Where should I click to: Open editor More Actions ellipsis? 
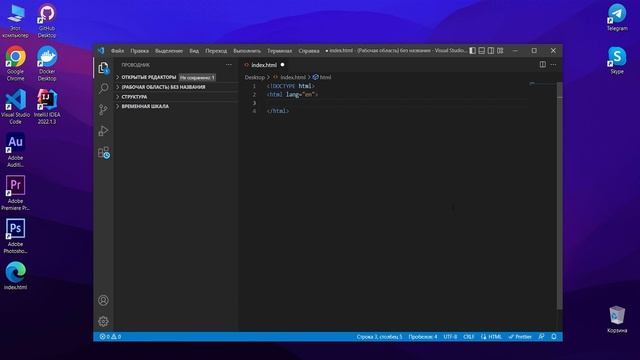[553, 64]
